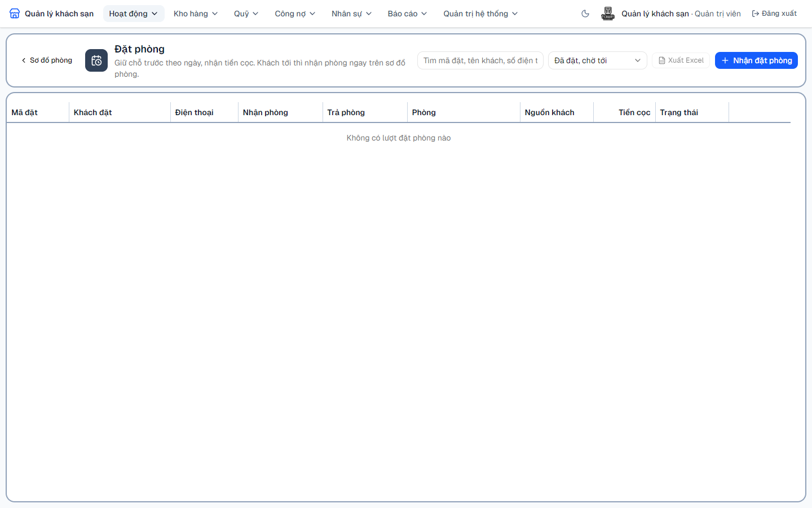This screenshot has width=812, height=508.
Task: Click the Đặt phòng calendar-clock icon
Action: [x=96, y=60]
